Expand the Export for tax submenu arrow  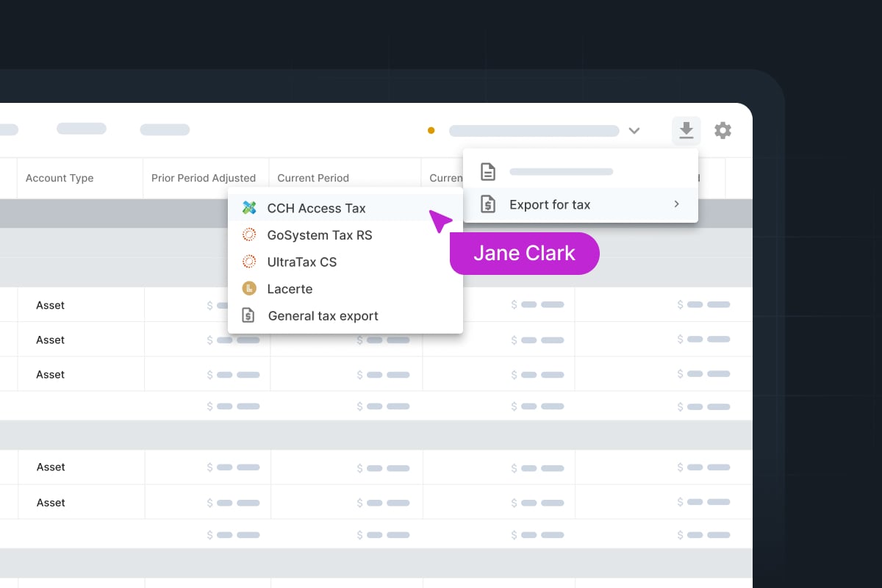pos(676,204)
